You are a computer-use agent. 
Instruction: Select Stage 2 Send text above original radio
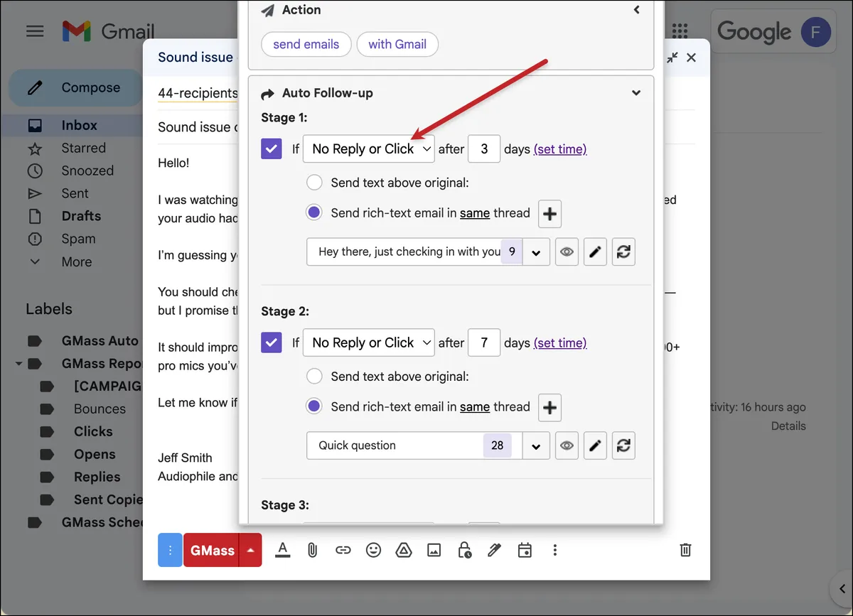coord(314,377)
